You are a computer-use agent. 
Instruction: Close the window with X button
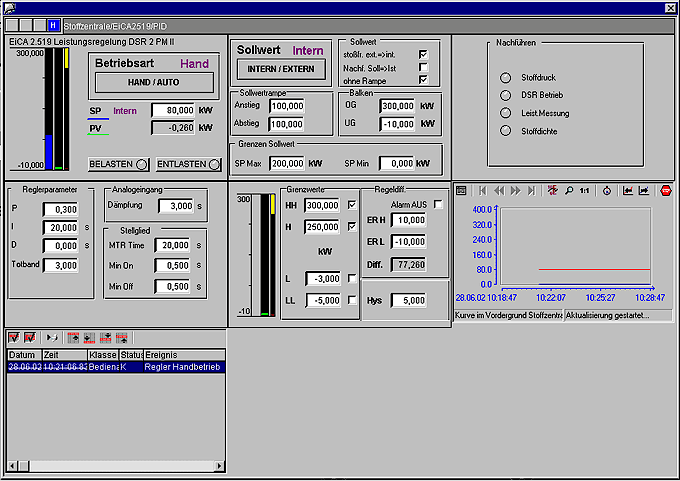(x=670, y=7)
